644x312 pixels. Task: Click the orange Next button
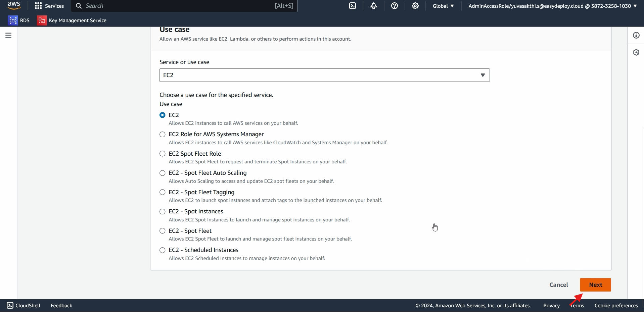(x=595, y=285)
